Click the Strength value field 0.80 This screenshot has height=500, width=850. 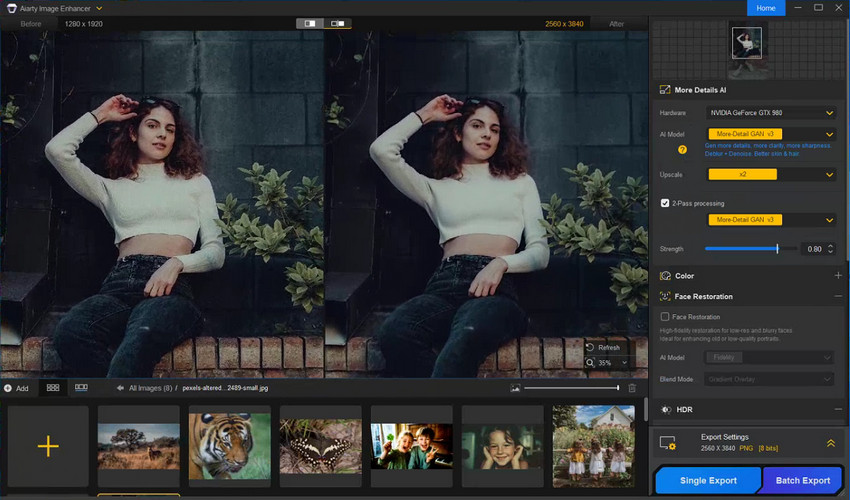[x=813, y=249]
